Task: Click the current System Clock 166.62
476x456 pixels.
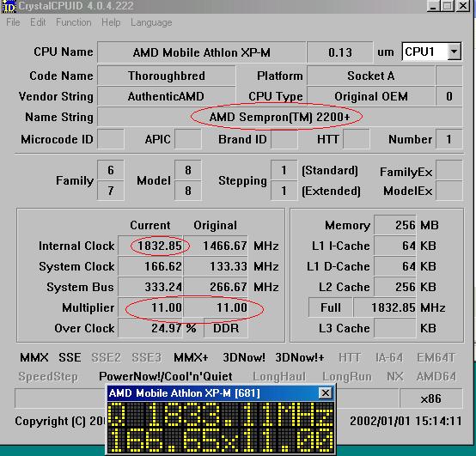Action: (x=150, y=266)
